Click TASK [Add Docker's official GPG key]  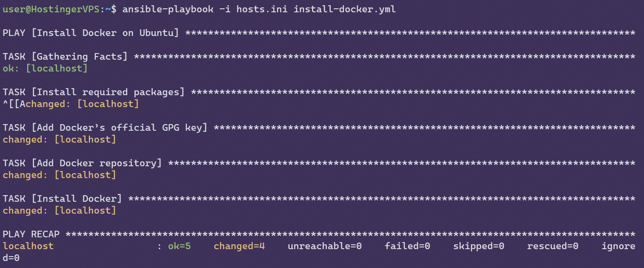pyautogui.click(x=105, y=128)
